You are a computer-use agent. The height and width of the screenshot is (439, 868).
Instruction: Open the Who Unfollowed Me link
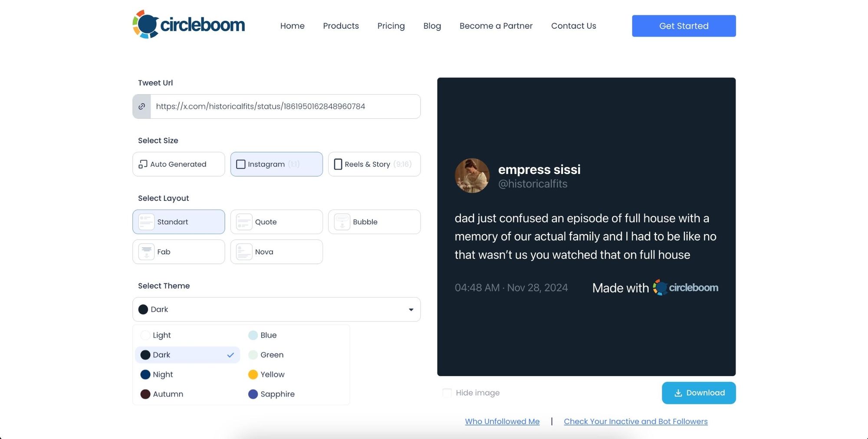click(x=502, y=421)
